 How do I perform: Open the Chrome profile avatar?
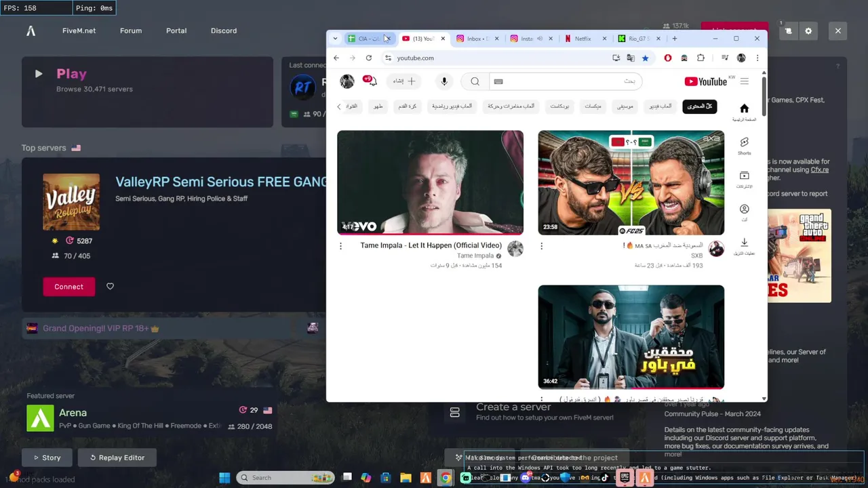pos(741,58)
